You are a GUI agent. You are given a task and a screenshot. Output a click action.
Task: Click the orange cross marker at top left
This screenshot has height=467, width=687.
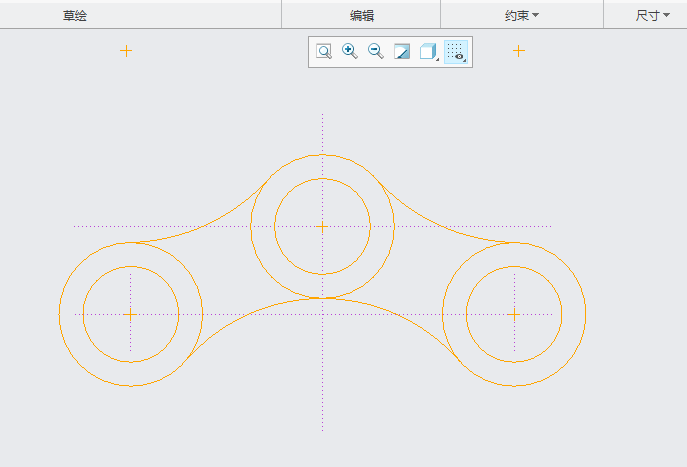click(126, 51)
